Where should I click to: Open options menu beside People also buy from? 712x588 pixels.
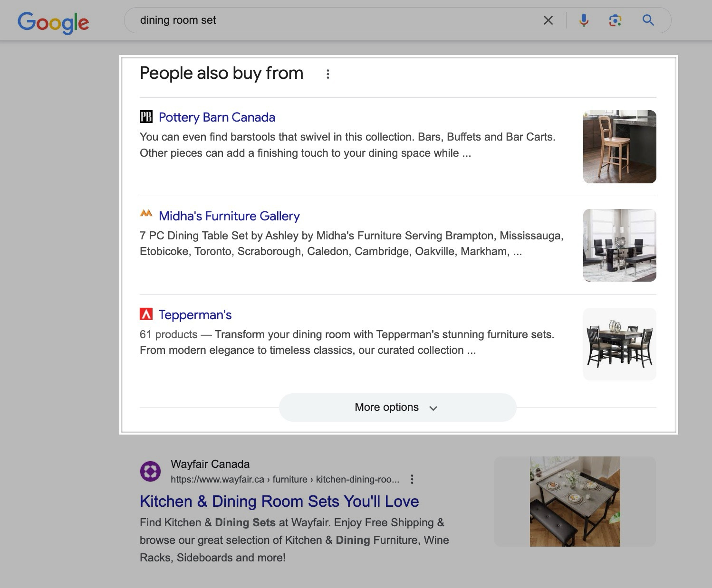coord(327,74)
